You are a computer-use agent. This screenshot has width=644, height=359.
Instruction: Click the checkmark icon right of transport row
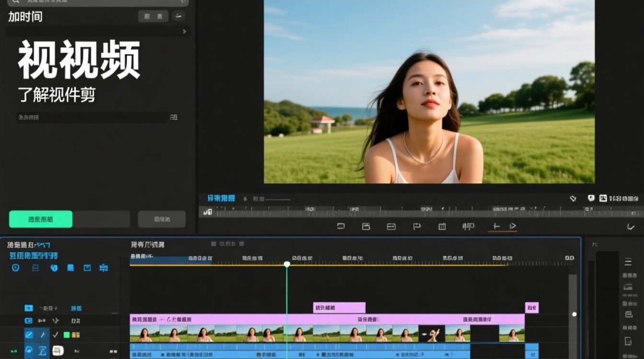tap(631, 227)
